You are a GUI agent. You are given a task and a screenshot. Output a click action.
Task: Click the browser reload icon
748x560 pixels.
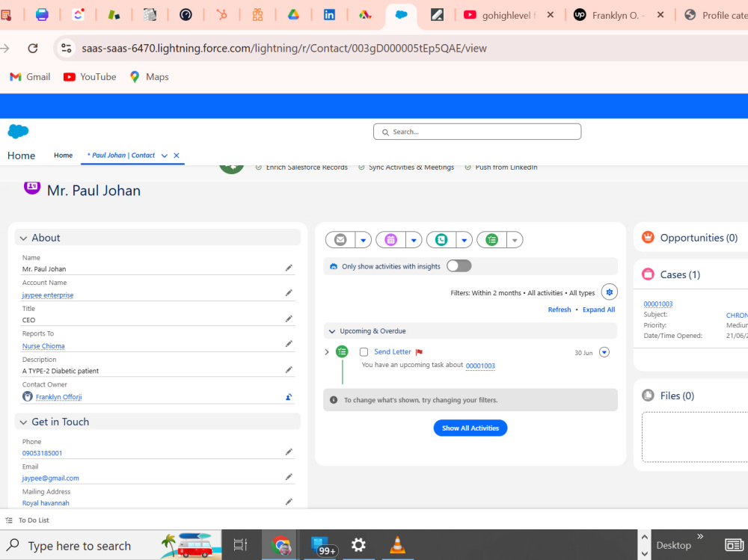32,48
